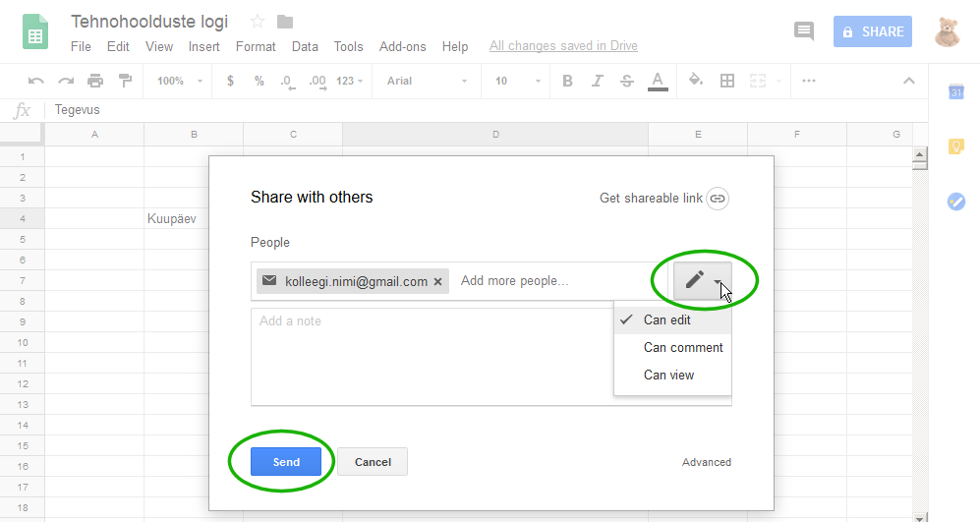
Task: Remove kolleegi.nimi@gmail.com recipient chip
Action: (438, 282)
